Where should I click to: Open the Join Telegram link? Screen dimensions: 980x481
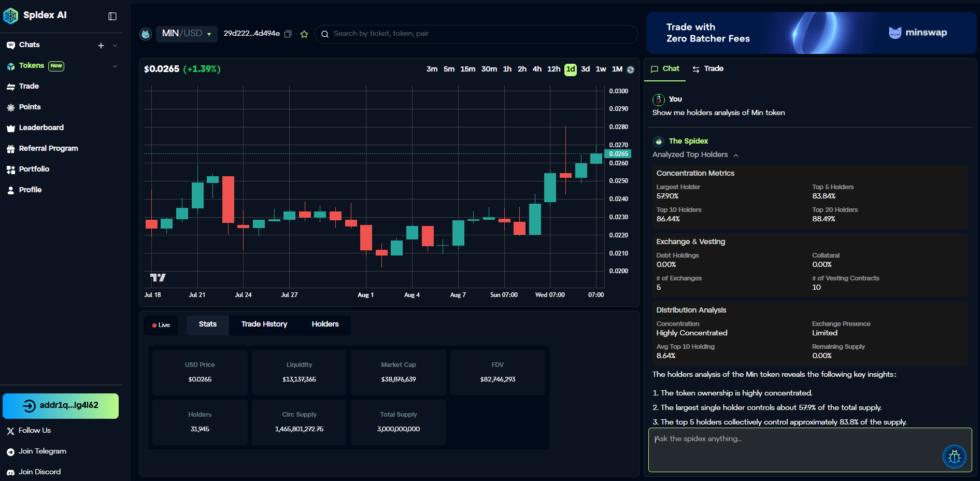click(42, 451)
